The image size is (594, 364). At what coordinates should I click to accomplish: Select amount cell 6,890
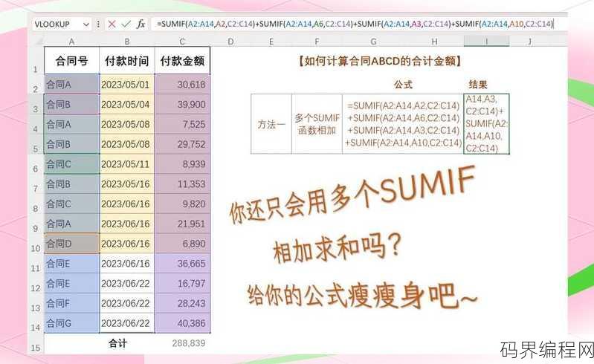pyautogui.click(x=182, y=244)
